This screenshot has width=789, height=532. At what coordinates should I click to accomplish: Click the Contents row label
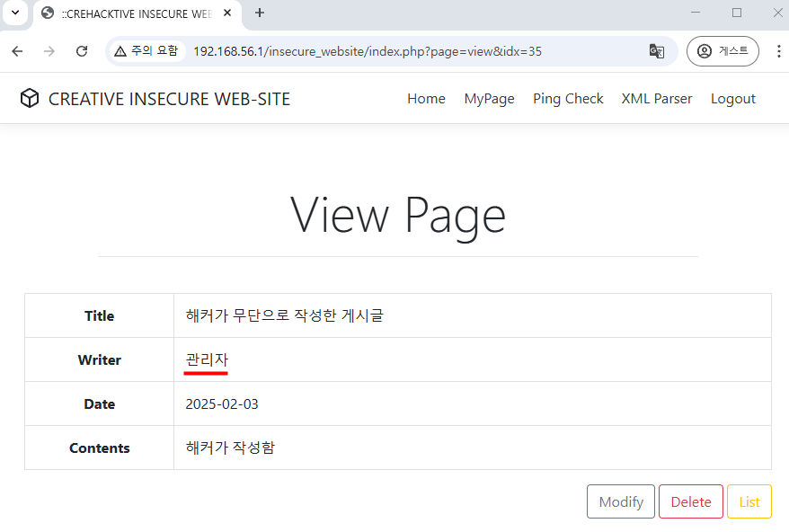point(99,448)
